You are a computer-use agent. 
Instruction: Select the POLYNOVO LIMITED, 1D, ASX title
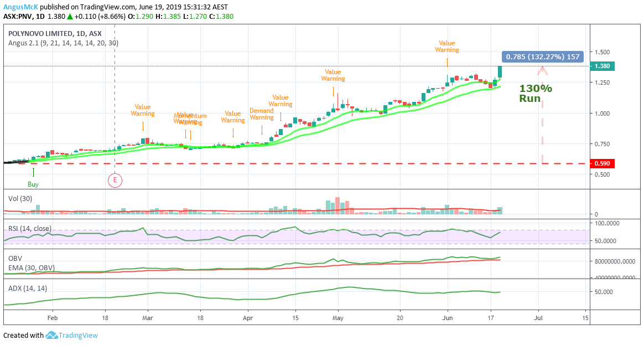[55, 34]
